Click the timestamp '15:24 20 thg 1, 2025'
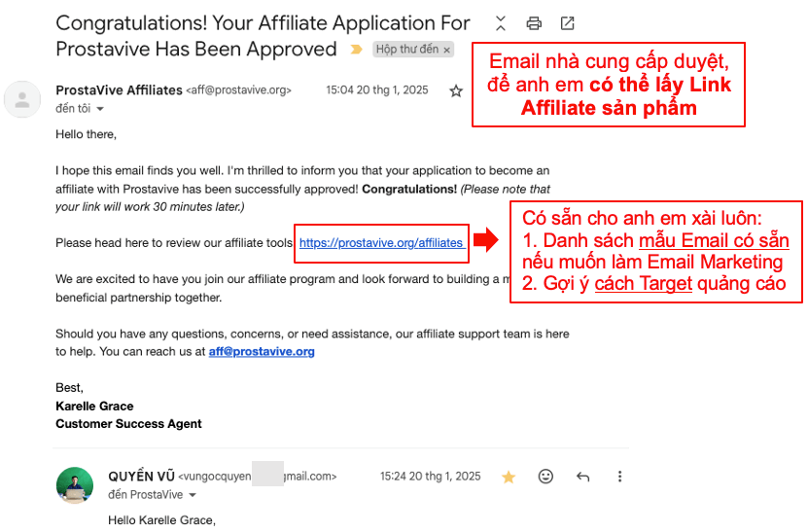This screenshot has height=532, width=808. coord(431,477)
